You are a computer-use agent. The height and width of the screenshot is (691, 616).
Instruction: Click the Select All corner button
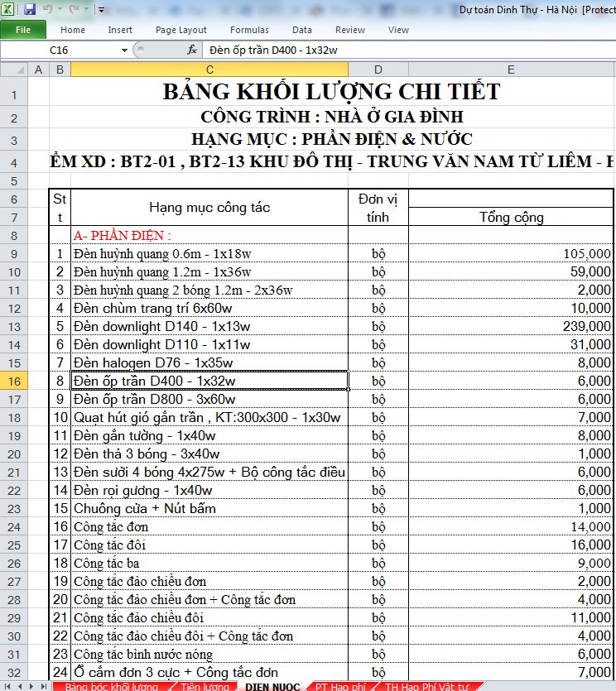click(14, 70)
